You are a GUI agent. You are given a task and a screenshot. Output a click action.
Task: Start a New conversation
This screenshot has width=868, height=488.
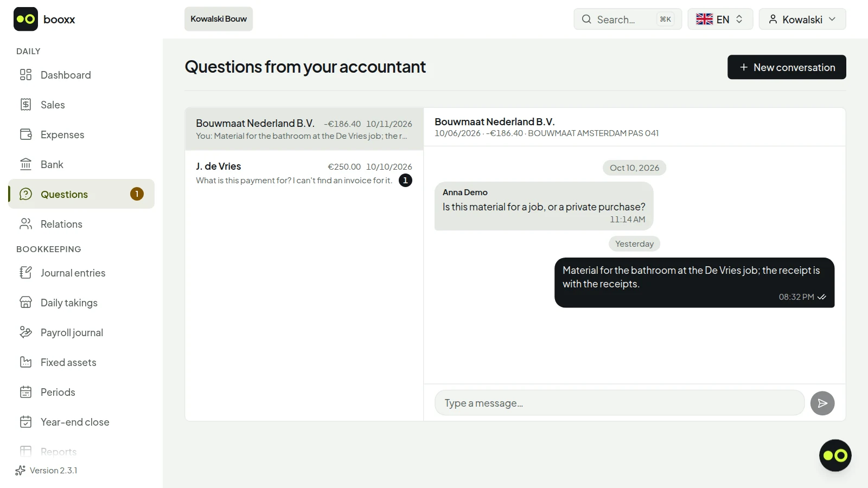tap(787, 67)
